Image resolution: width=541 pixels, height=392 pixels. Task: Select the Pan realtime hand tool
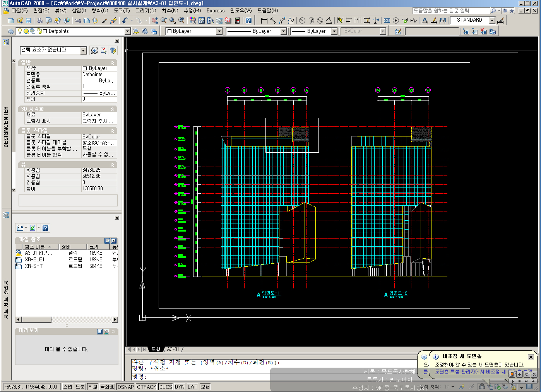click(x=155, y=20)
